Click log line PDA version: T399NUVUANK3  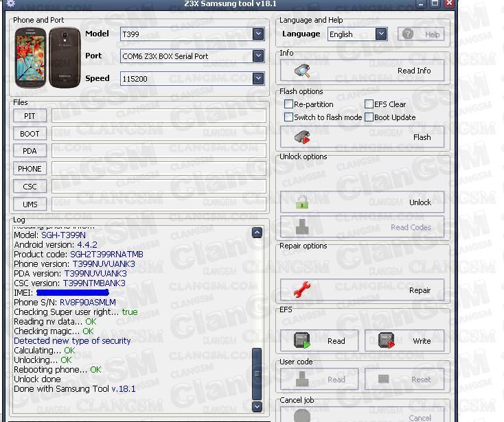70,274
